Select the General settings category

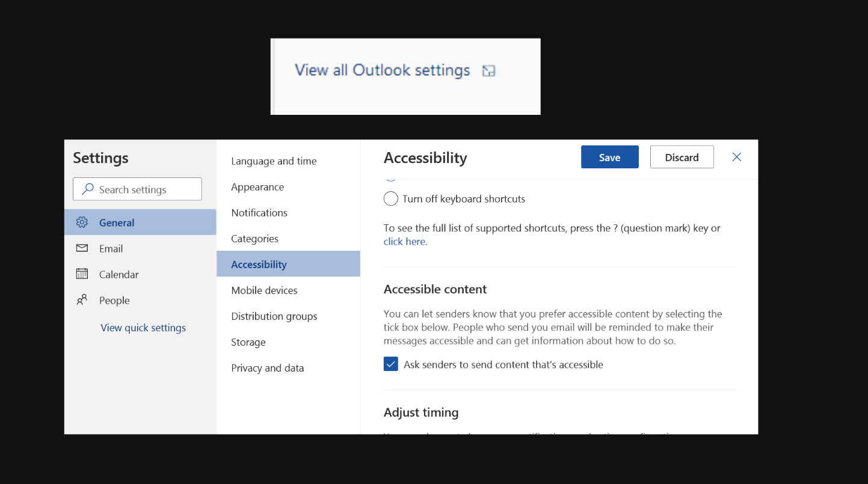(140, 222)
